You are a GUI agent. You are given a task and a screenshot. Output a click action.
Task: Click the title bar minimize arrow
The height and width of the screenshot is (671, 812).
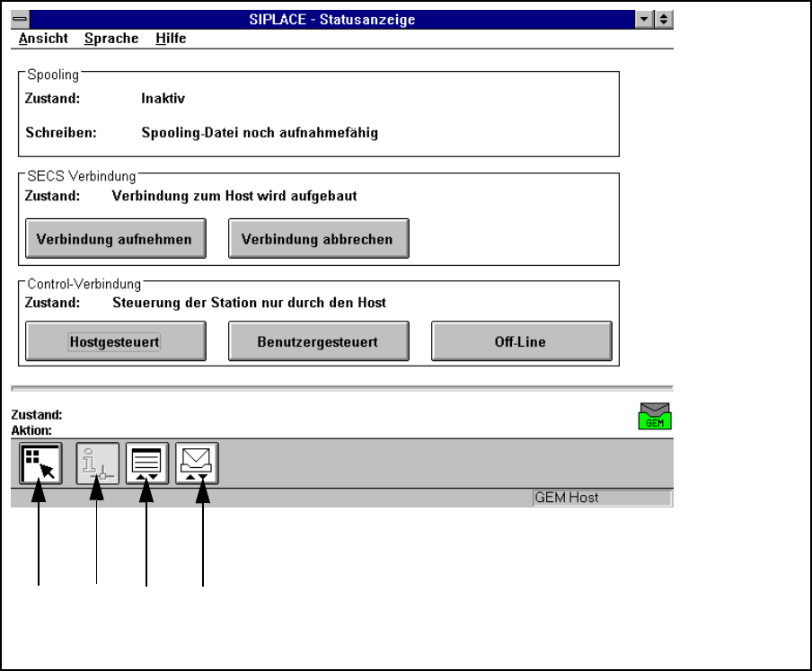tap(644, 19)
